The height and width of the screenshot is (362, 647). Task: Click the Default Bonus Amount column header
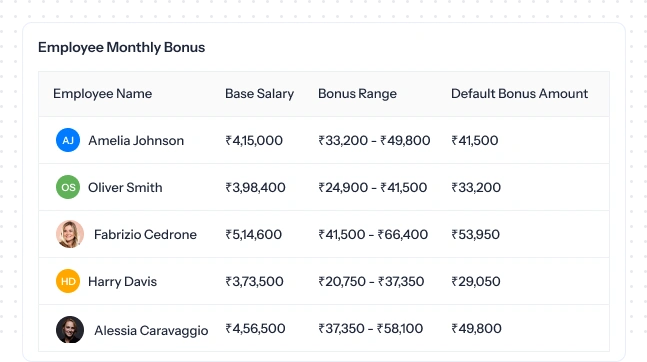(519, 94)
